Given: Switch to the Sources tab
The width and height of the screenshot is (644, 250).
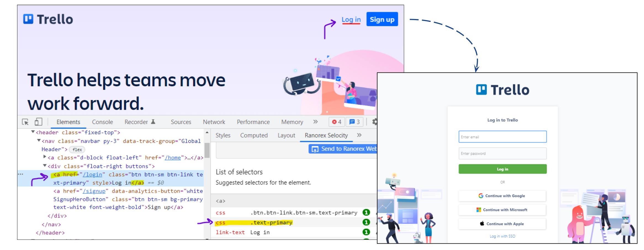Looking at the screenshot, I should click(181, 122).
